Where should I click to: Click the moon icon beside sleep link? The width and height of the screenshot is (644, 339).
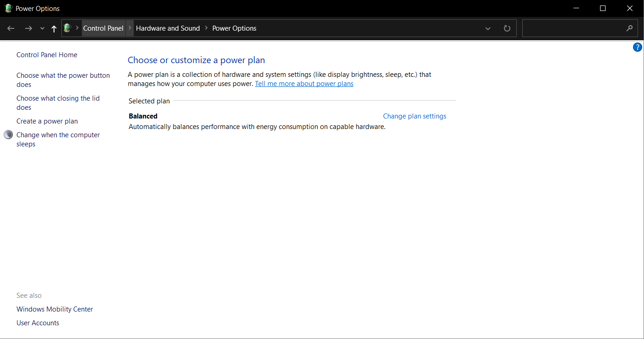[8, 135]
